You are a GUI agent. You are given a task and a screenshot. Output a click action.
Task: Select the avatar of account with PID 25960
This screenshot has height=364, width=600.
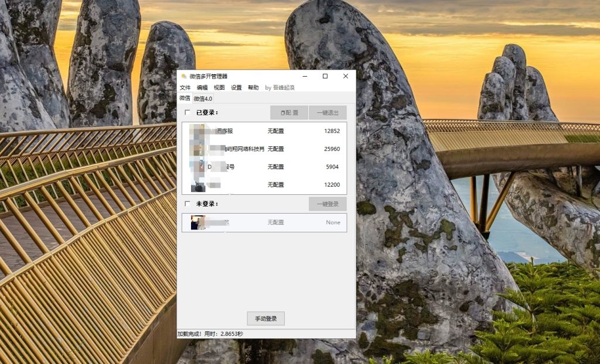click(197, 149)
